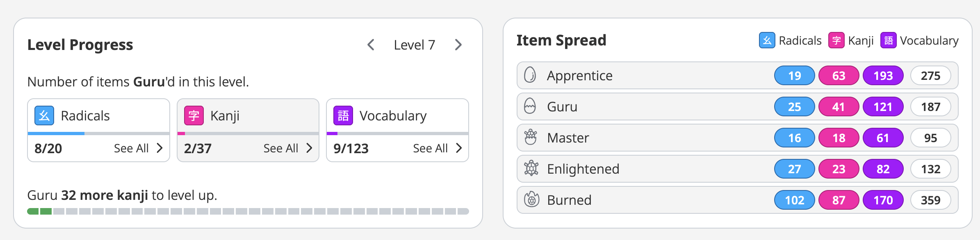This screenshot has height=240, width=980.
Task: Click the Guru stage icon
Action: (x=530, y=106)
